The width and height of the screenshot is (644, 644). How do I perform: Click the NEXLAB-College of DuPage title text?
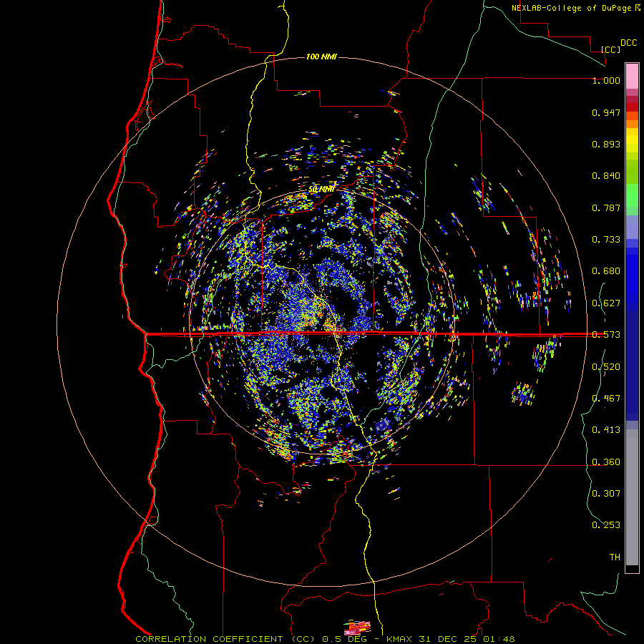tap(571, 8)
